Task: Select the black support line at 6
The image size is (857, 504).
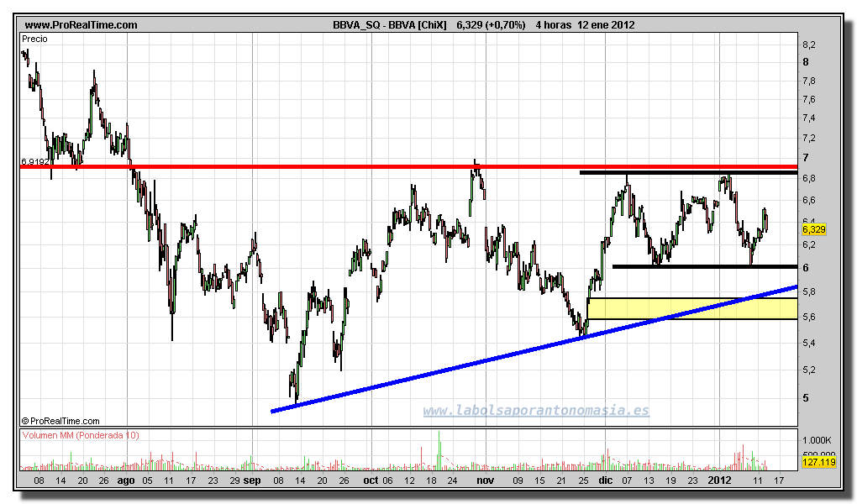Action: (704, 266)
